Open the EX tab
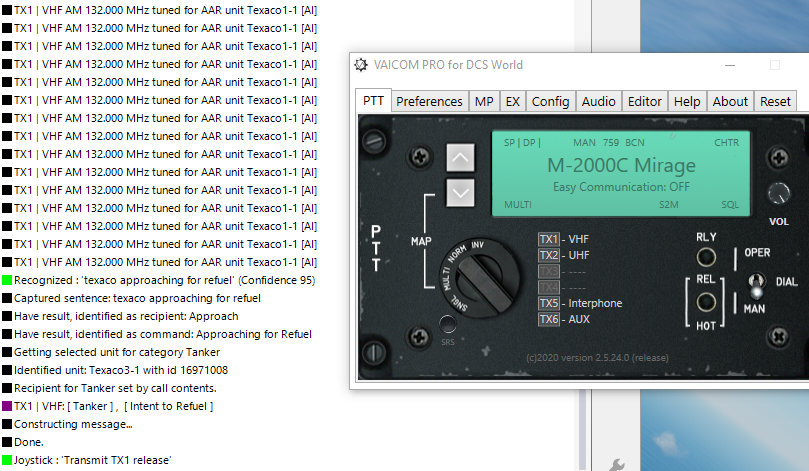This screenshot has width=809, height=471. coord(512,102)
